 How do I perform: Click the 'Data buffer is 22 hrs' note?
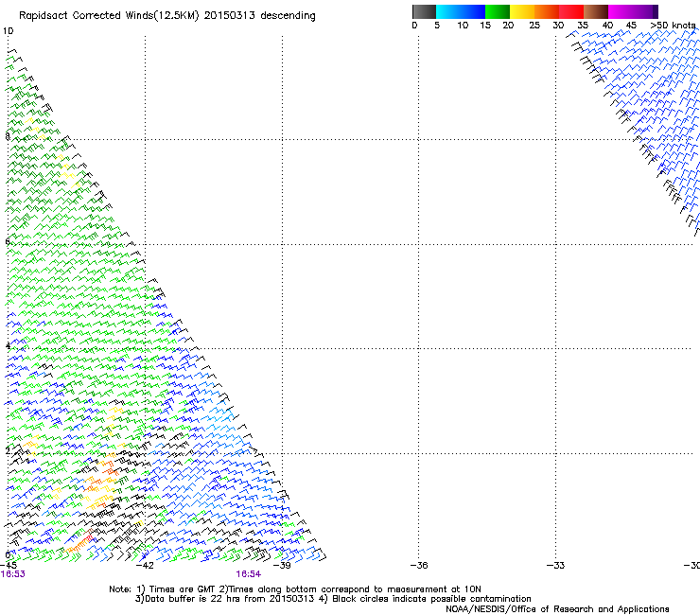pos(225,599)
